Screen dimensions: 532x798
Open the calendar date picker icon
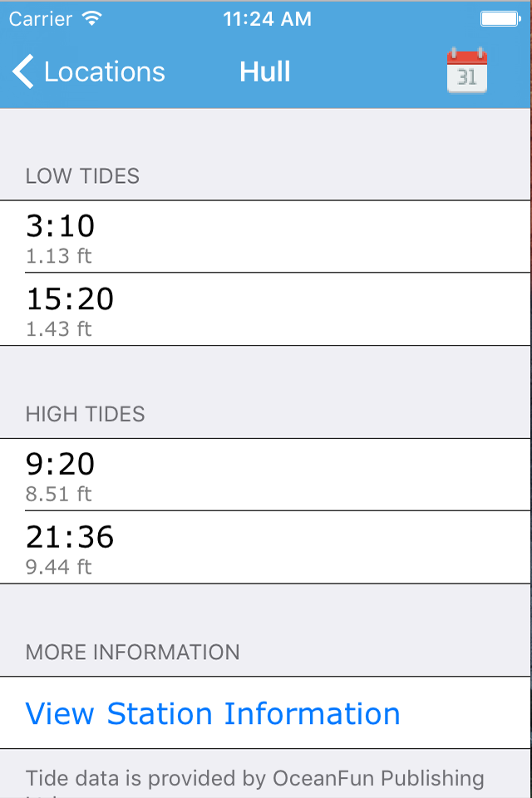pyautogui.click(x=467, y=71)
